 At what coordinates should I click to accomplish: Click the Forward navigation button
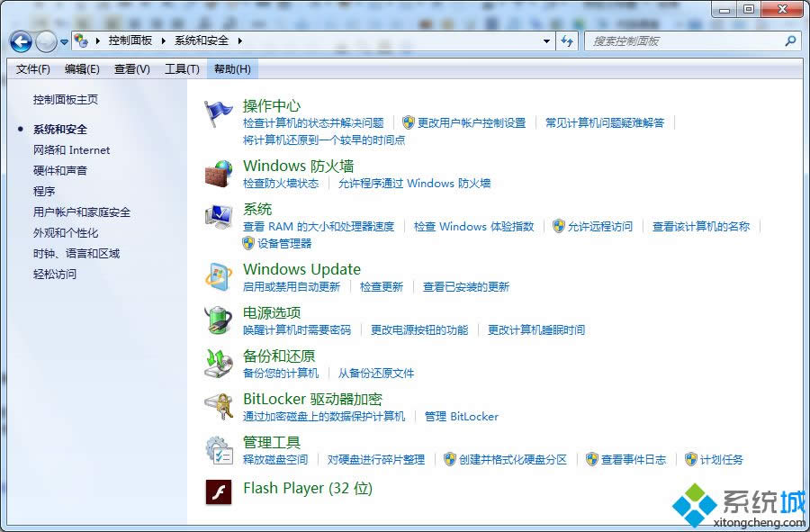[46, 41]
